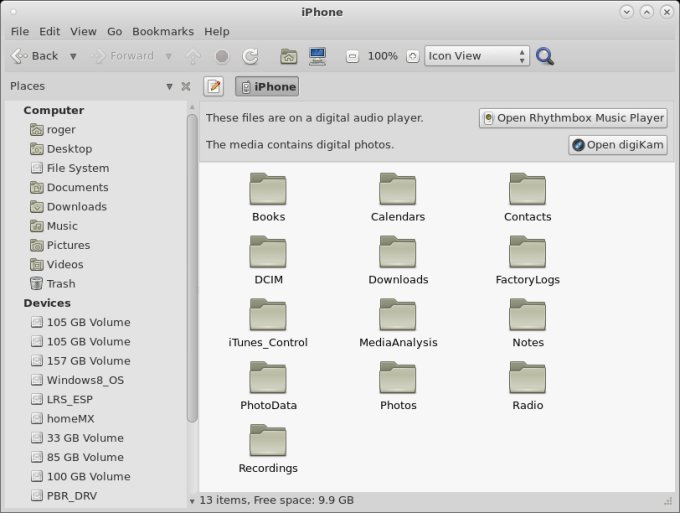The height and width of the screenshot is (513, 680).
Task: Toggle the location text entry button
Action: click(x=213, y=87)
